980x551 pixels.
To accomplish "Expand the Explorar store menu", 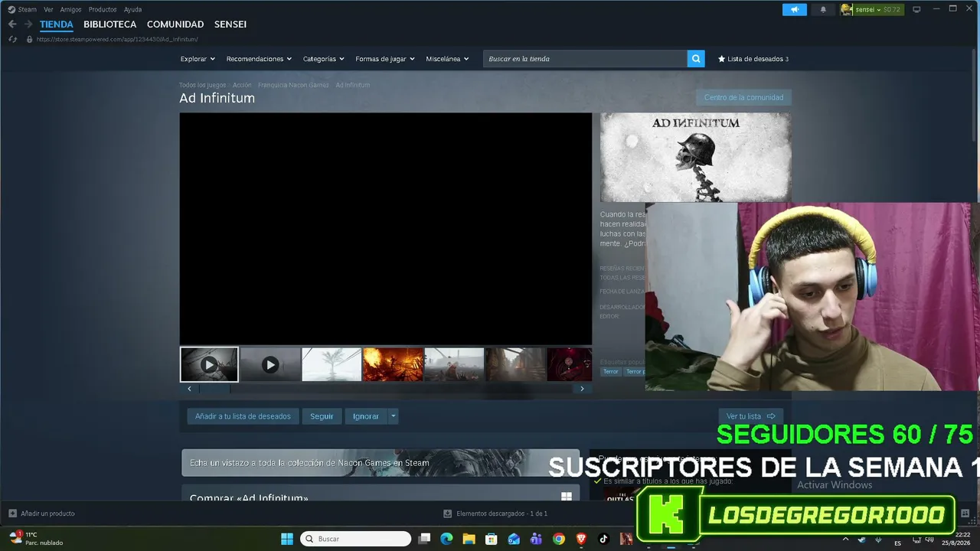I will coord(198,59).
